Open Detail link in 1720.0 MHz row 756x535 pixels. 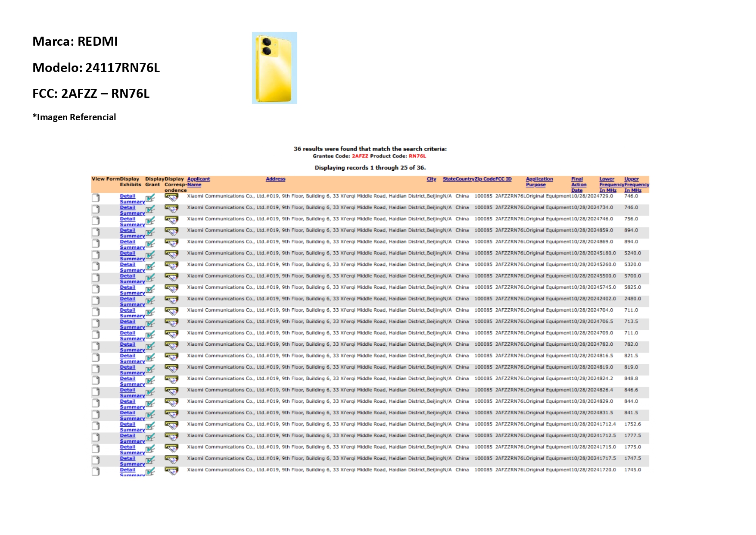(x=128, y=470)
